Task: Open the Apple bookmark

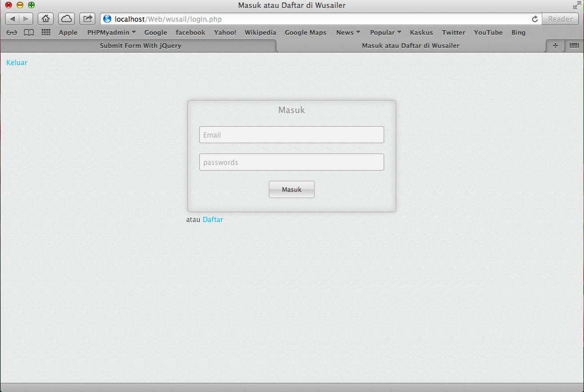Action: click(68, 33)
